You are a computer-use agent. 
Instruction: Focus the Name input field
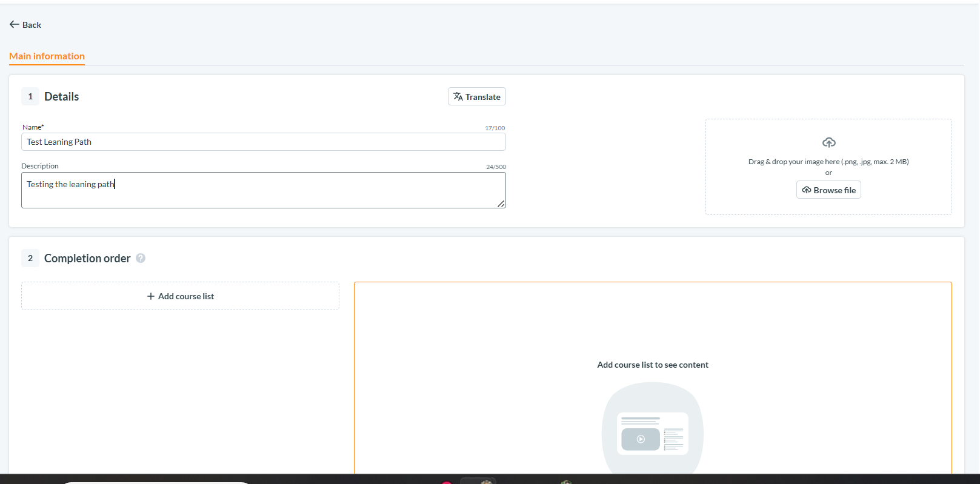[x=264, y=142]
